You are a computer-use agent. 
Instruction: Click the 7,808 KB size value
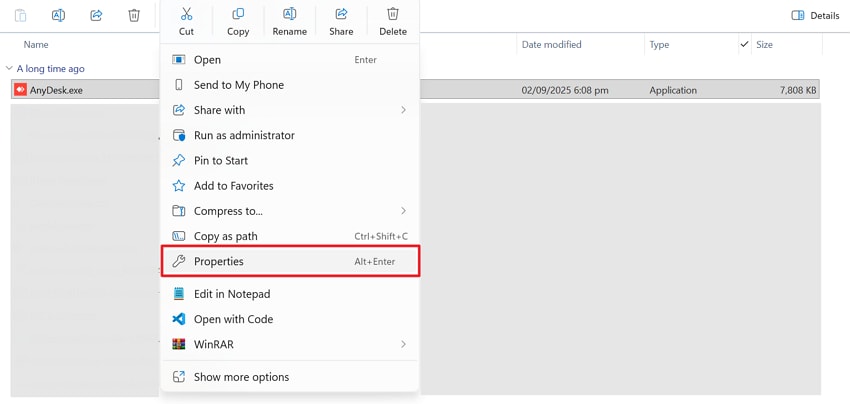point(798,90)
